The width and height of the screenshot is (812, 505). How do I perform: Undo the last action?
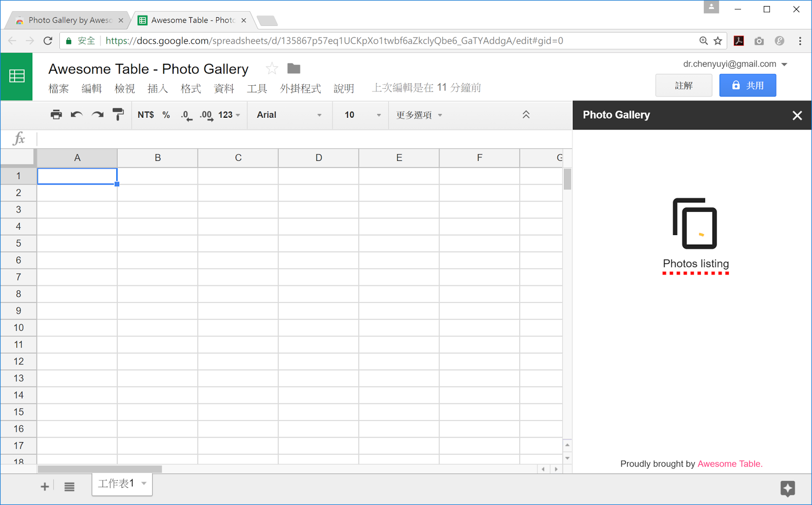click(77, 115)
